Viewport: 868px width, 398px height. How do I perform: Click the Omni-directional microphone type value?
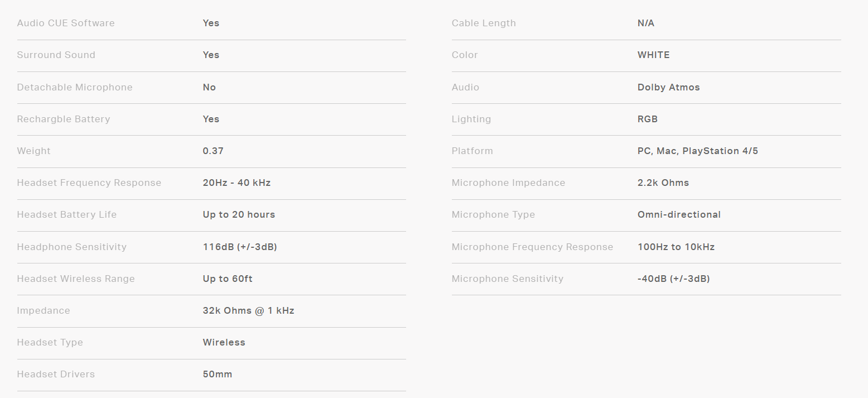(x=679, y=215)
